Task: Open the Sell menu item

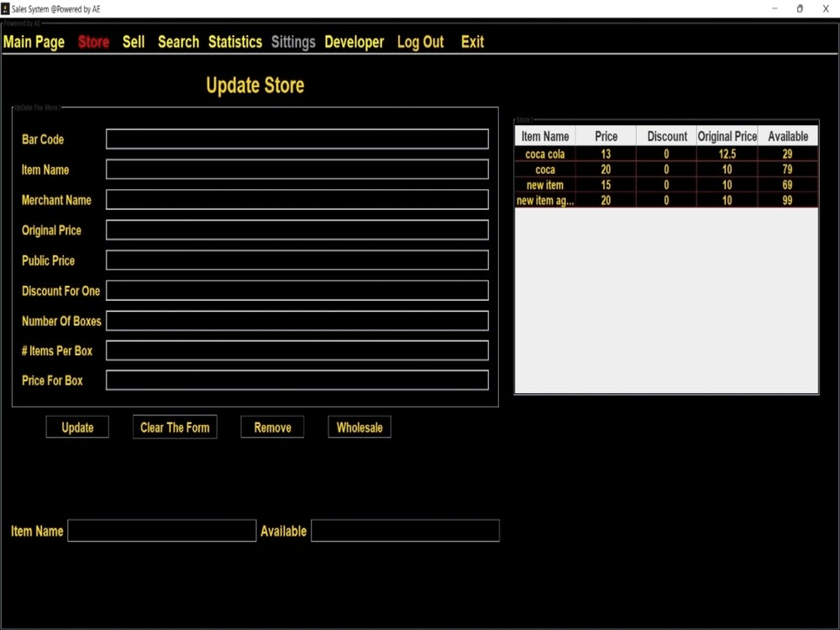Action: (133, 41)
